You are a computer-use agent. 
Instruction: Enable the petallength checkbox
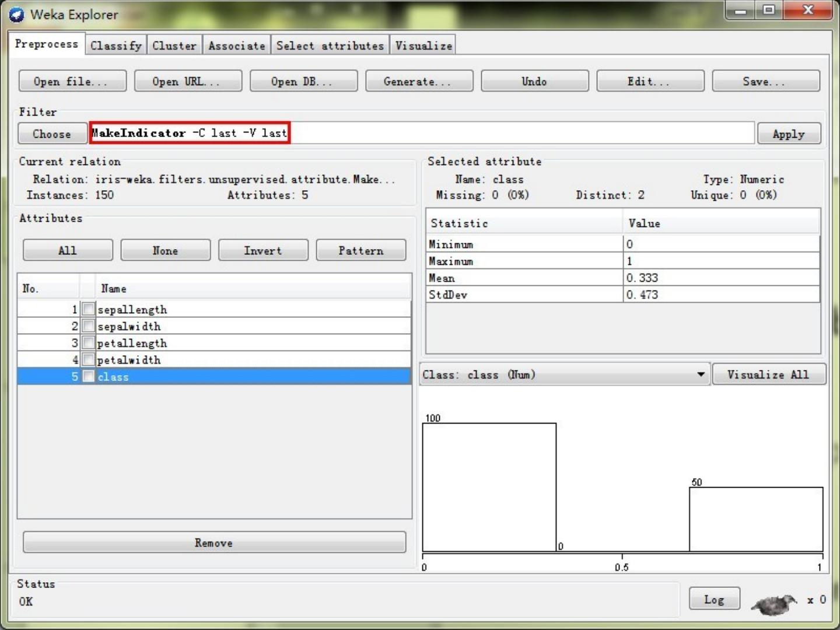click(88, 342)
